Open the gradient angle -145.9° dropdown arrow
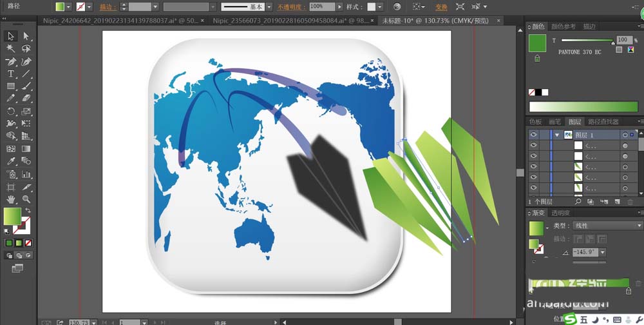 click(x=603, y=252)
